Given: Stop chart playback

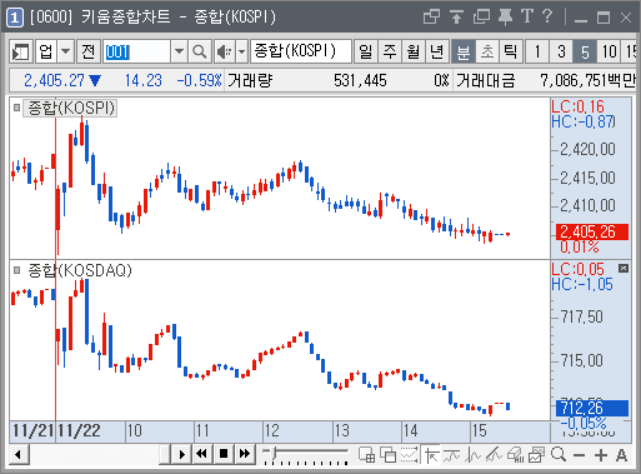Looking at the screenshot, I should 223,454.
